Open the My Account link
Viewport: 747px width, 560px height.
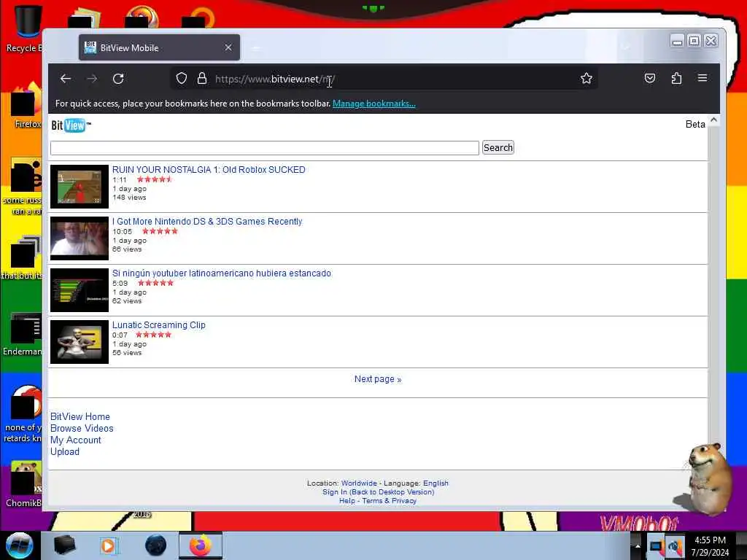pyautogui.click(x=76, y=440)
